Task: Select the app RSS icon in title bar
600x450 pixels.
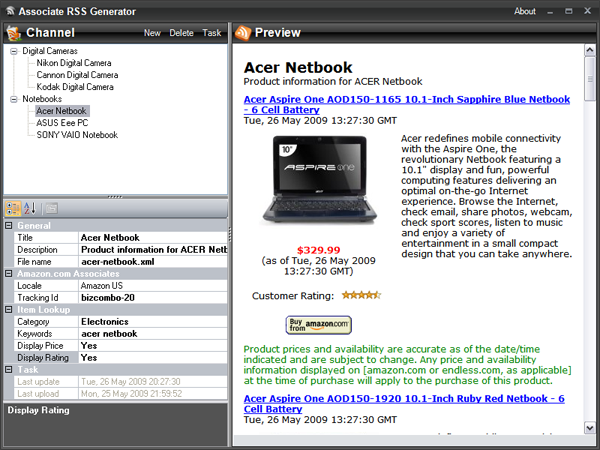Action: [10, 11]
